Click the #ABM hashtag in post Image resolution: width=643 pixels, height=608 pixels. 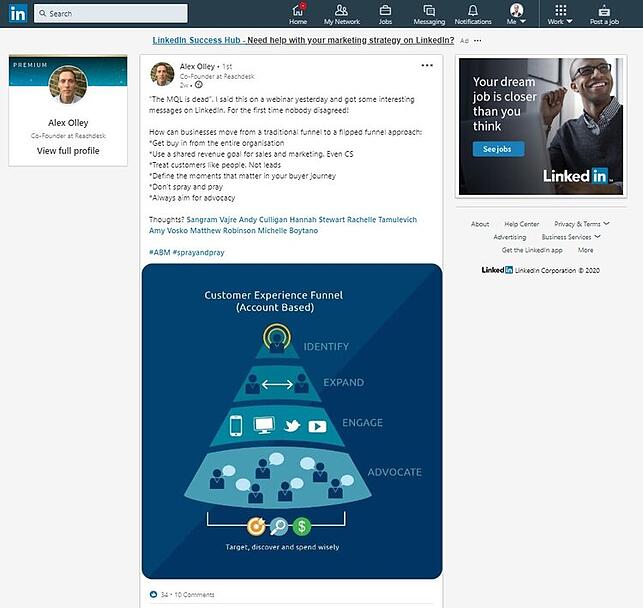[x=160, y=253]
